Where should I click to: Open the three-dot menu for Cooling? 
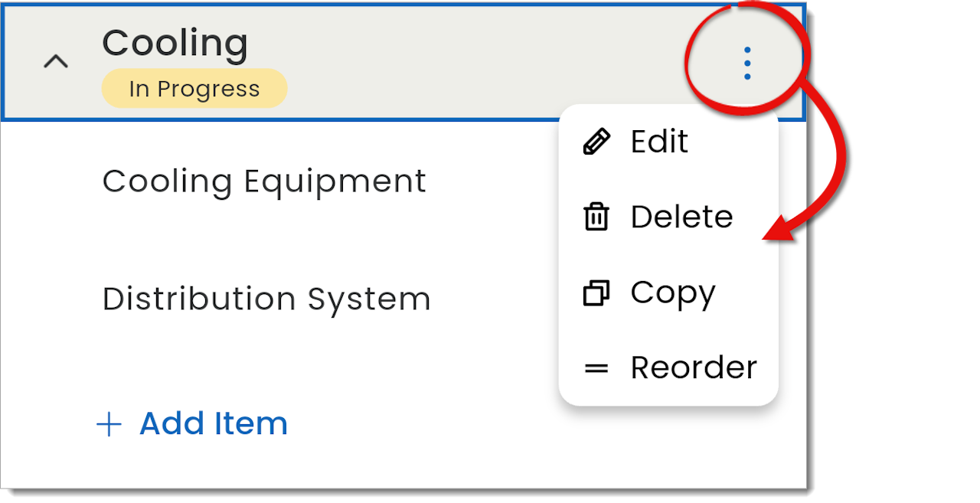click(x=747, y=64)
